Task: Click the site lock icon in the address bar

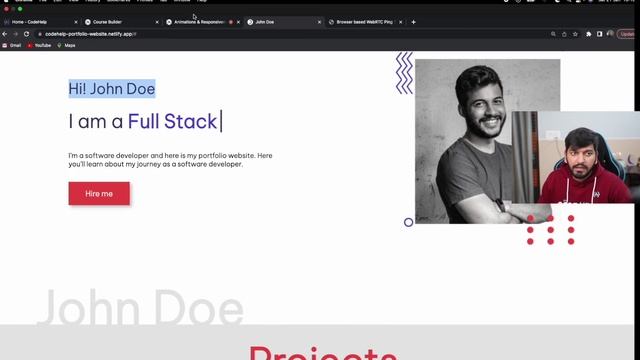Action: 40,34
